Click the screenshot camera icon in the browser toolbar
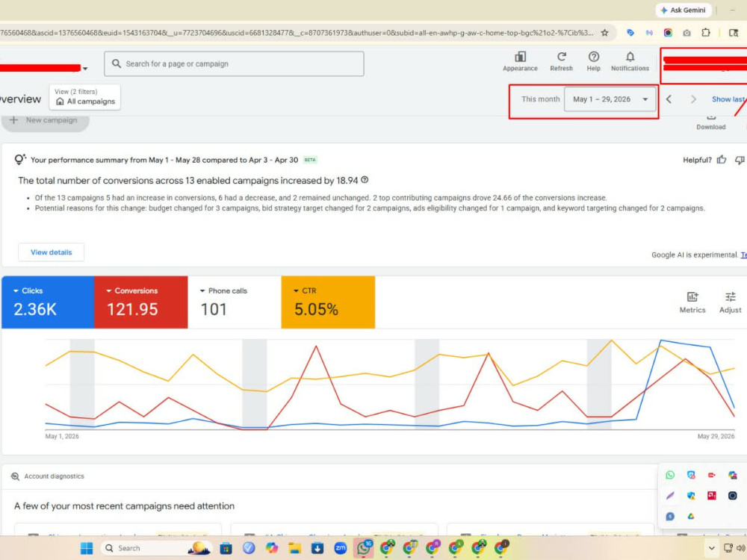The width and height of the screenshot is (747, 560). tap(686, 33)
